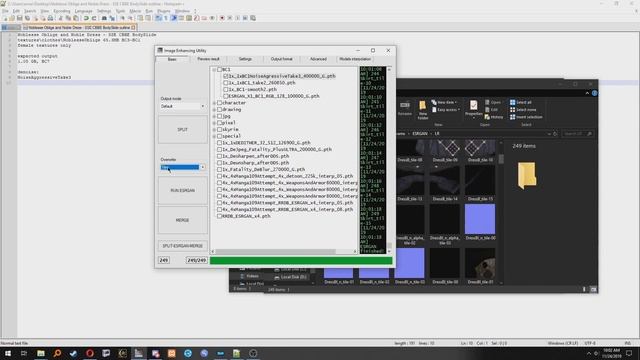
Task: Open the Language menu in Notepad++
Action: pos(83,11)
